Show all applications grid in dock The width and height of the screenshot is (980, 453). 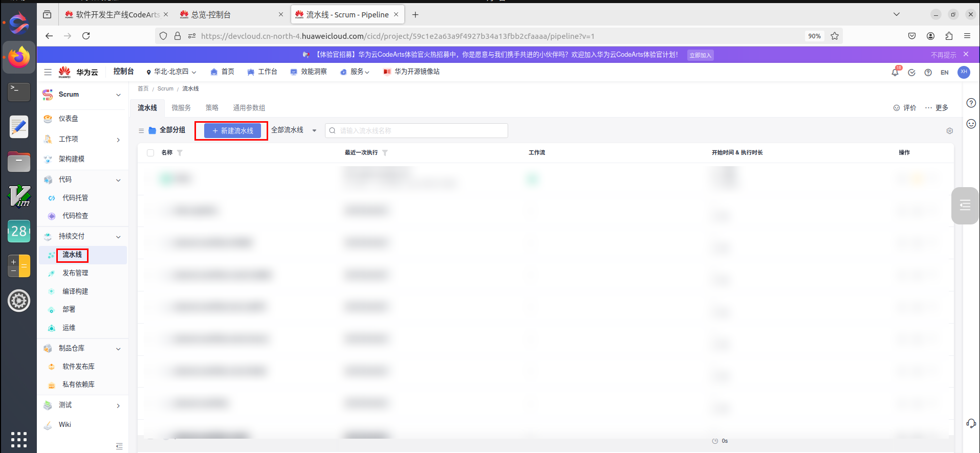coord(19,439)
